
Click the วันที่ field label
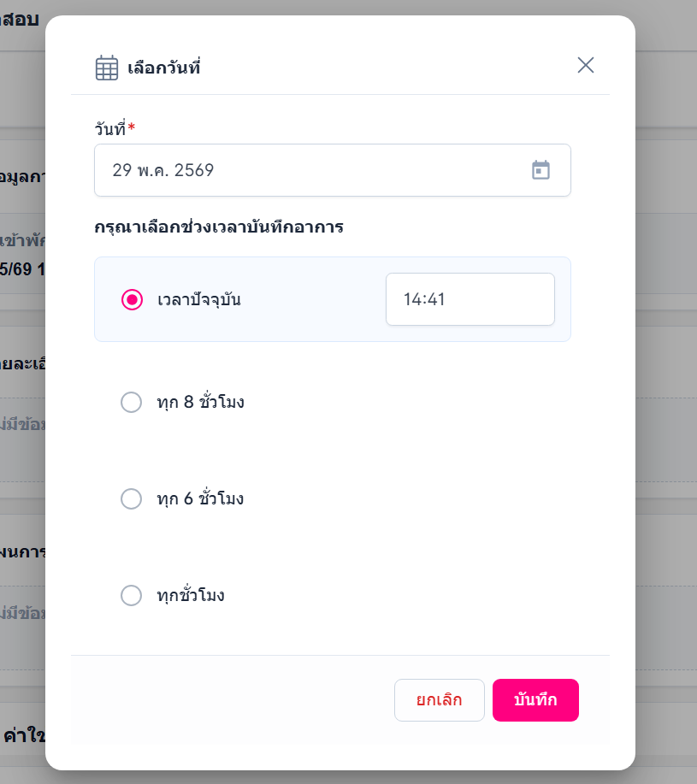(110, 128)
